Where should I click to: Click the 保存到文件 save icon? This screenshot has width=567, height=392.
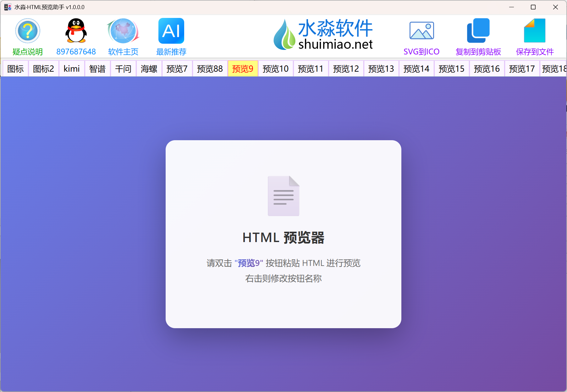click(x=534, y=30)
